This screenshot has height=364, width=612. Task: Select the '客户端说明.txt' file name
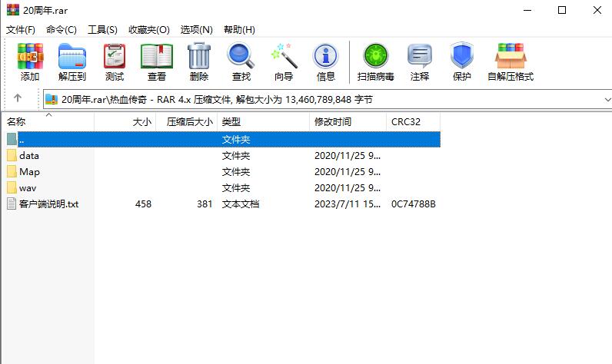[x=48, y=204]
